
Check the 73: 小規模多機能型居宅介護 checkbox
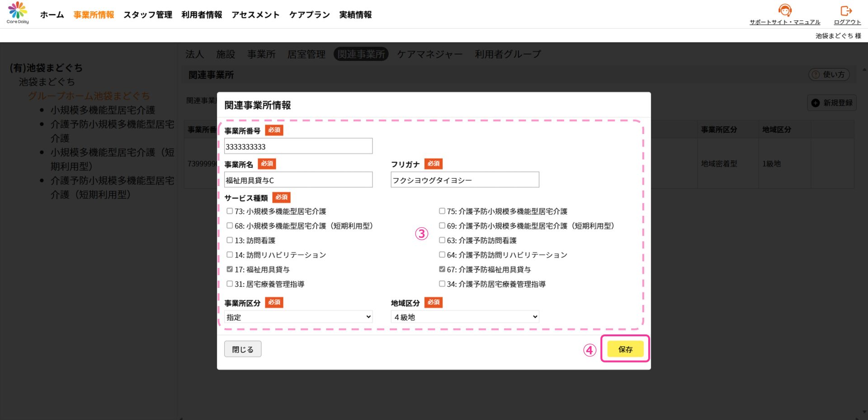(230, 211)
